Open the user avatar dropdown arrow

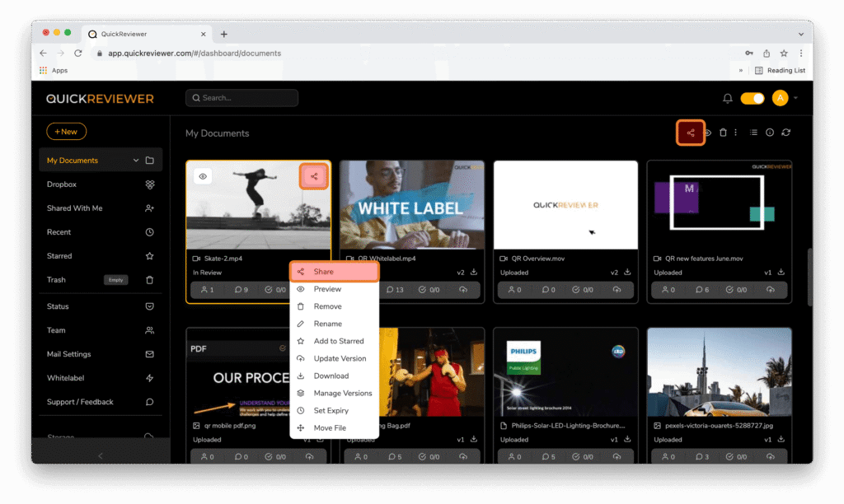pos(796,99)
